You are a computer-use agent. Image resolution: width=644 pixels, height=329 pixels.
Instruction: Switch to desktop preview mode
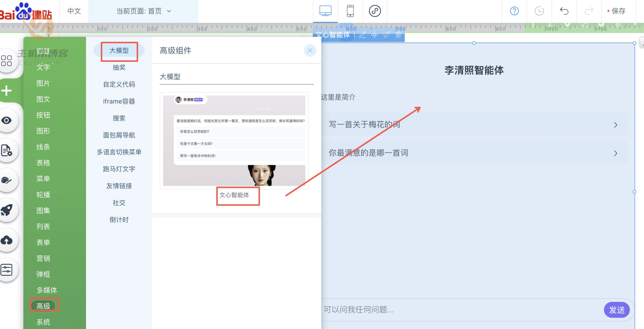(325, 11)
